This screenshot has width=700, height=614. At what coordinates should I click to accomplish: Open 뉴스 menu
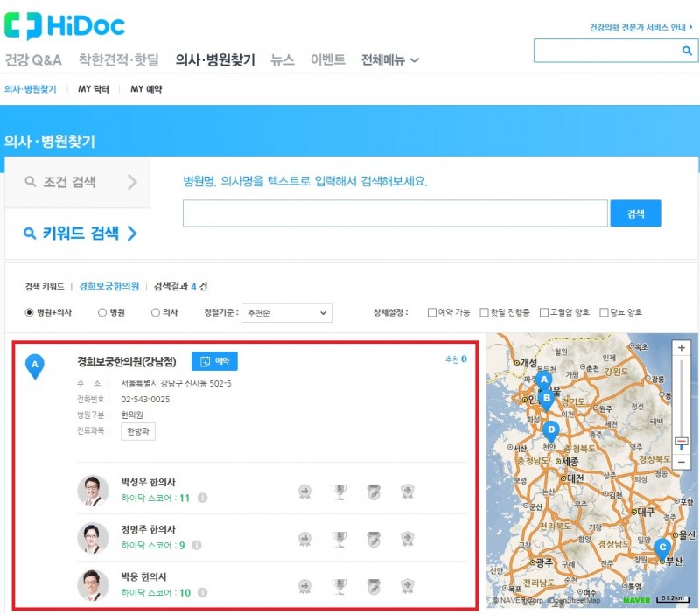pos(283,59)
